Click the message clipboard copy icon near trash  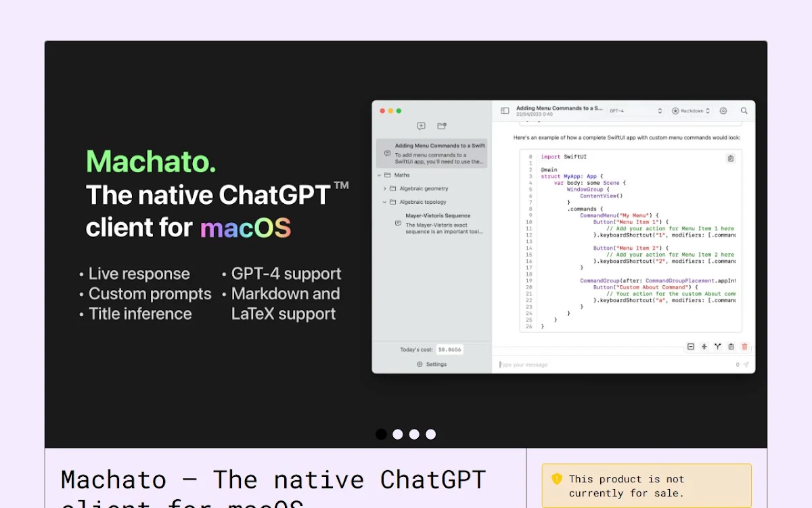pyautogui.click(x=731, y=347)
